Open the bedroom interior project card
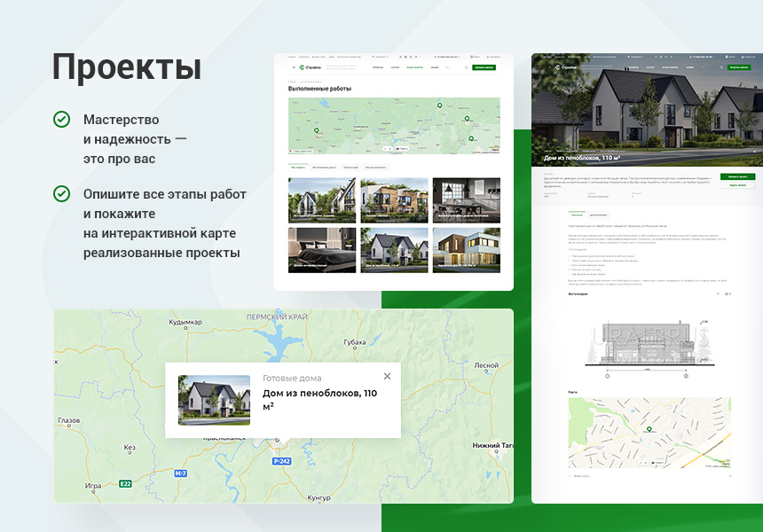Image resolution: width=763 pixels, height=532 pixels. point(322,249)
